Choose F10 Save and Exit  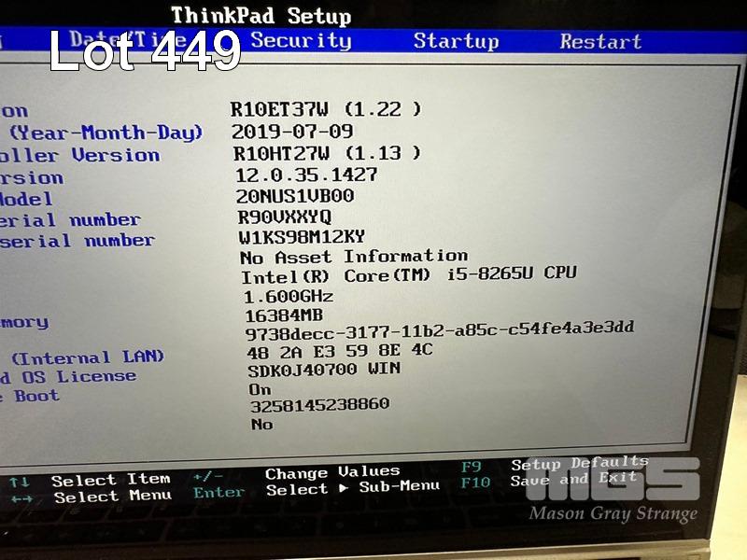click(x=475, y=483)
